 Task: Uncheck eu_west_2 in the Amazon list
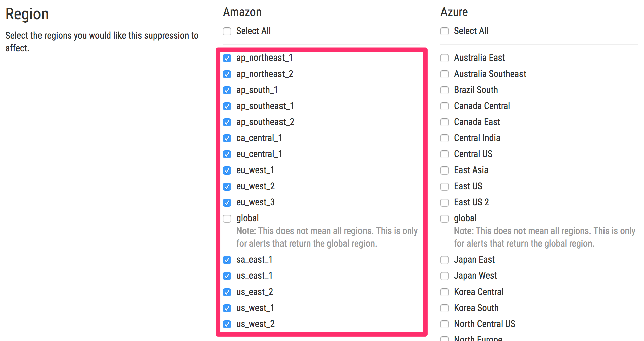coord(227,186)
